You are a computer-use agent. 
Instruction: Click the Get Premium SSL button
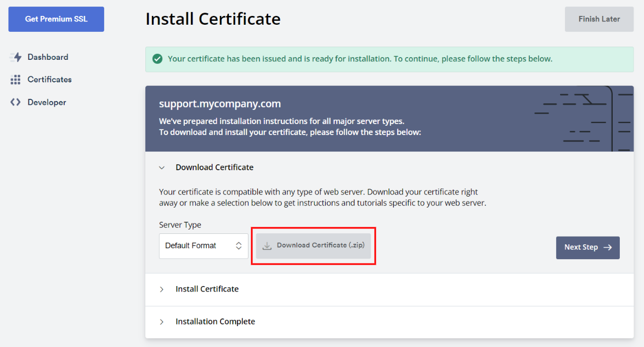click(55, 19)
